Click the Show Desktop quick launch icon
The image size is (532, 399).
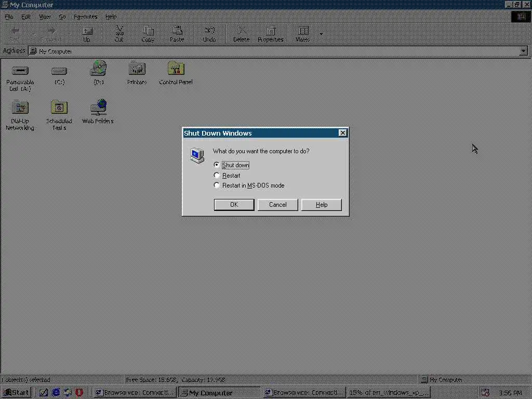pos(44,393)
